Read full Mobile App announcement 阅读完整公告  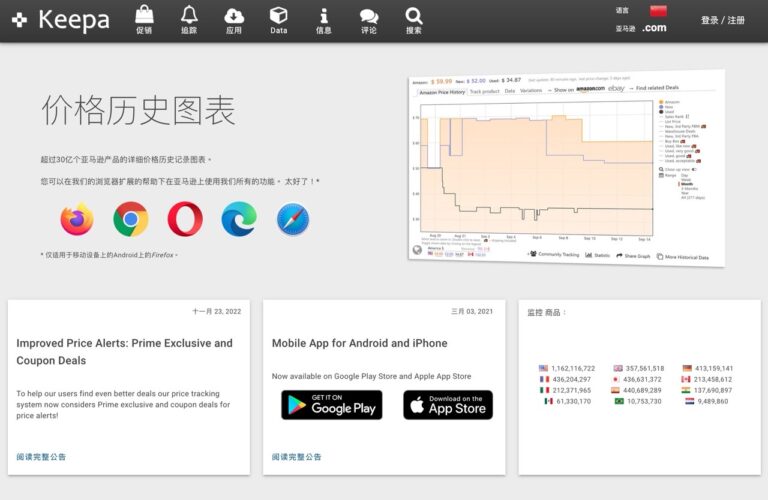(297, 457)
